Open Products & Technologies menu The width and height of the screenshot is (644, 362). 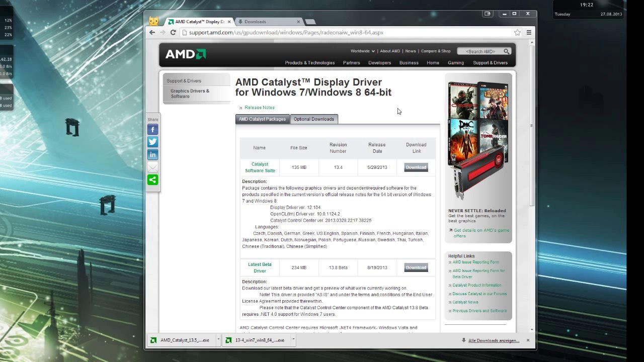[x=309, y=63]
